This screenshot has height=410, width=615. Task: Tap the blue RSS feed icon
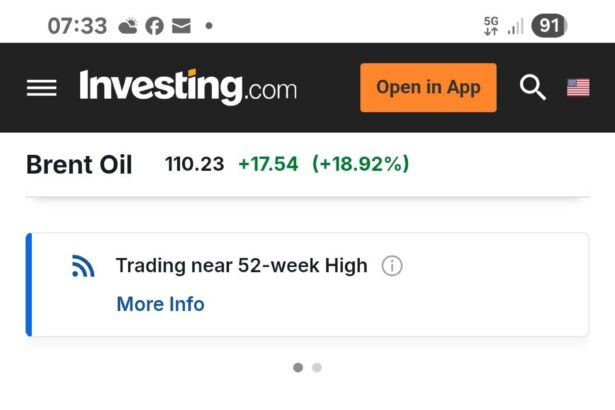83,266
